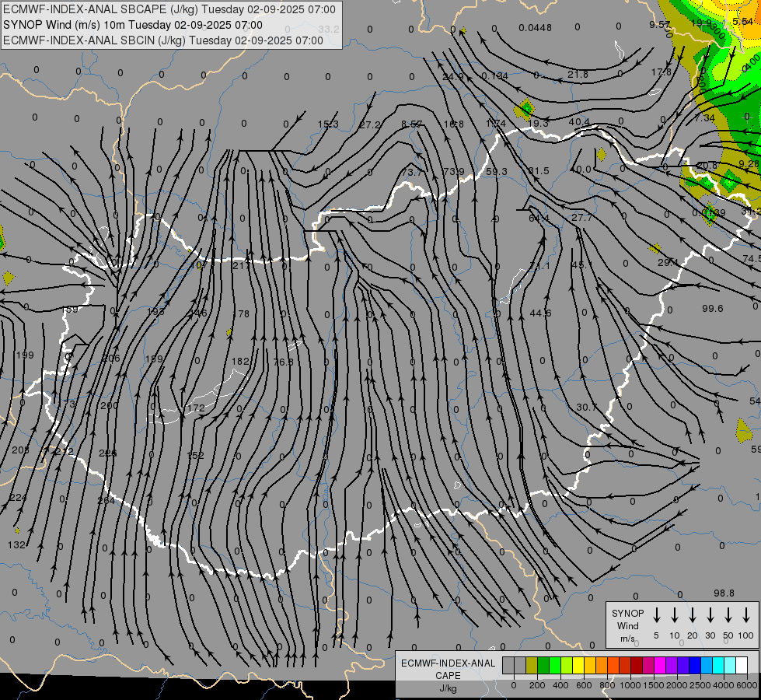Click the 2500 tick label in the CAPE legend
Screen dimensions: 761x700
pyautogui.click(x=700, y=685)
